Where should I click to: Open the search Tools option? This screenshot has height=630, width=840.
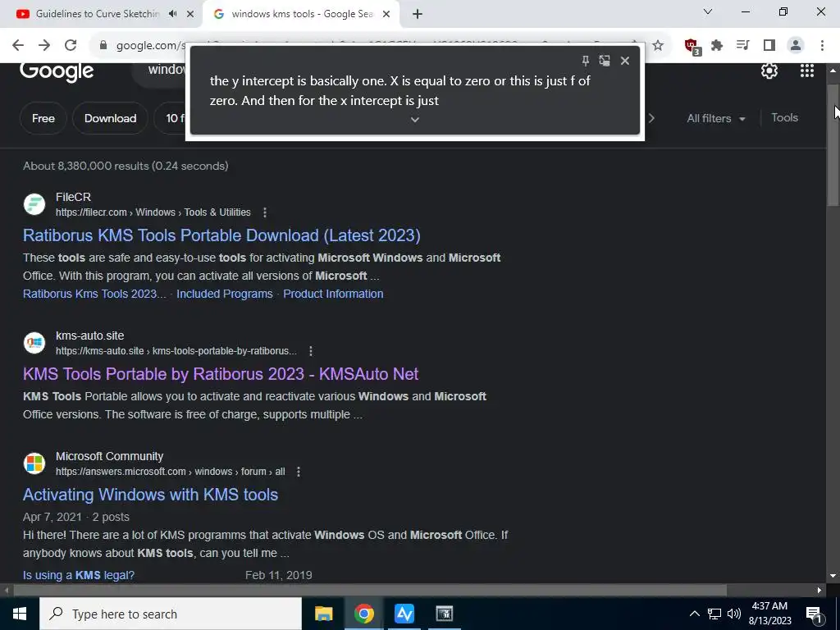click(x=784, y=118)
